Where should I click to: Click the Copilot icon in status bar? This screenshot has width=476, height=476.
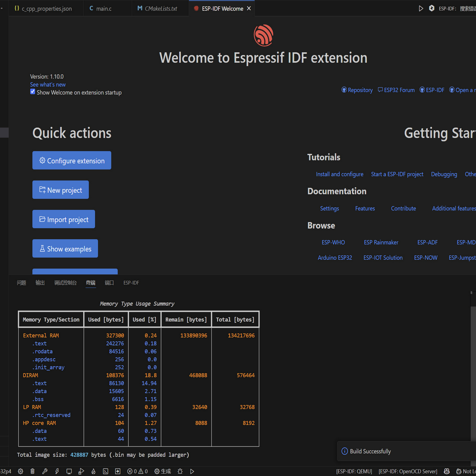(447, 471)
